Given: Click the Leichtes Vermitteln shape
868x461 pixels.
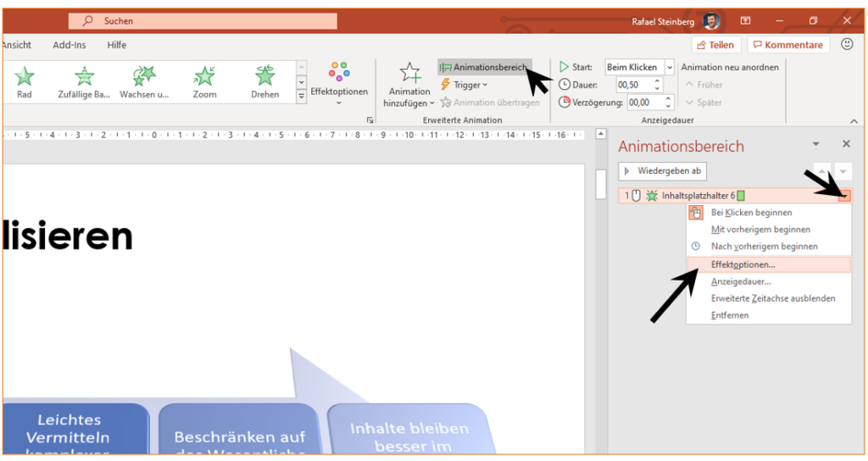Looking at the screenshot, I should click(x=75, y=430).
